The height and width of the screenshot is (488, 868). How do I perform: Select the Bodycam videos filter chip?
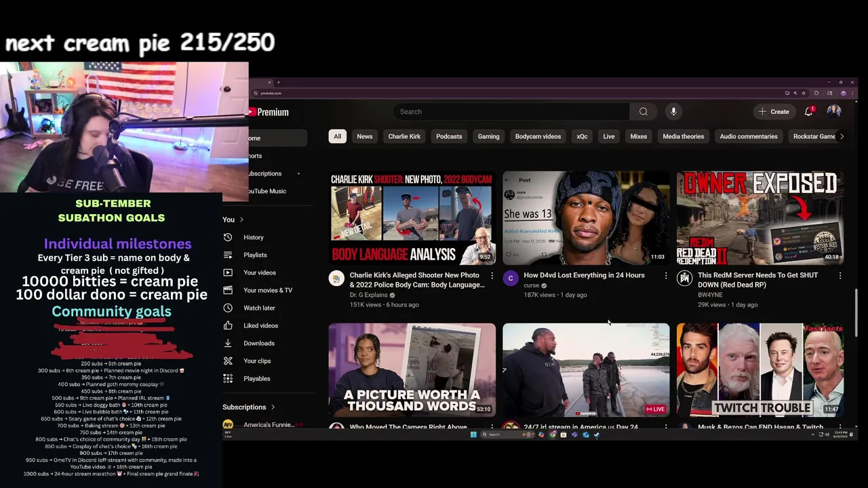click(538, 136)
